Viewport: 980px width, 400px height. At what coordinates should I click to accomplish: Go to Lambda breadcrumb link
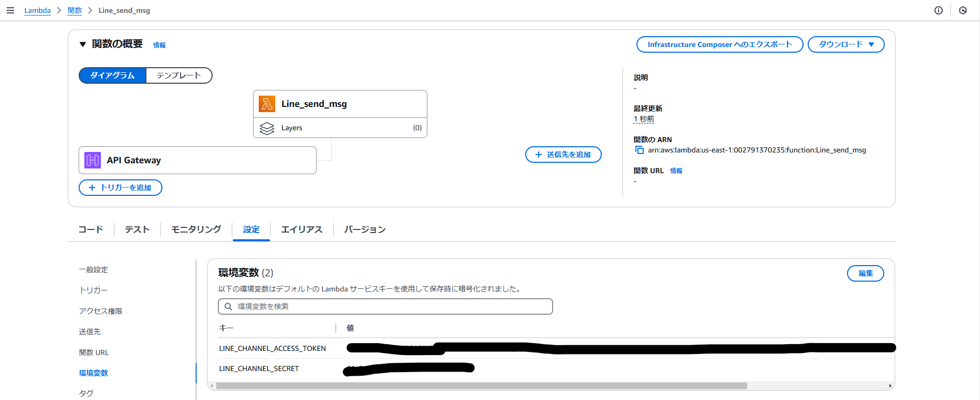tap(37, 10)
